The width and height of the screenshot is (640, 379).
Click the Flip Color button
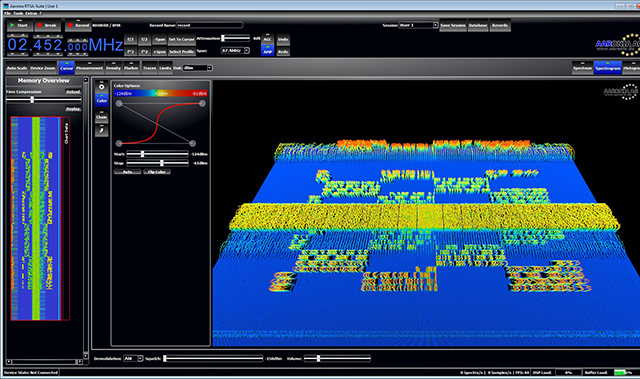point(157,172)
